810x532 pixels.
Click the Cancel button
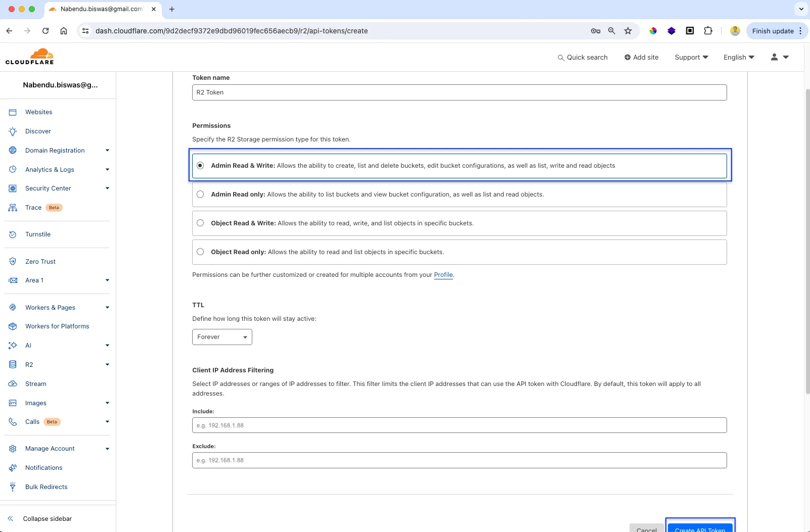(647, 527)
